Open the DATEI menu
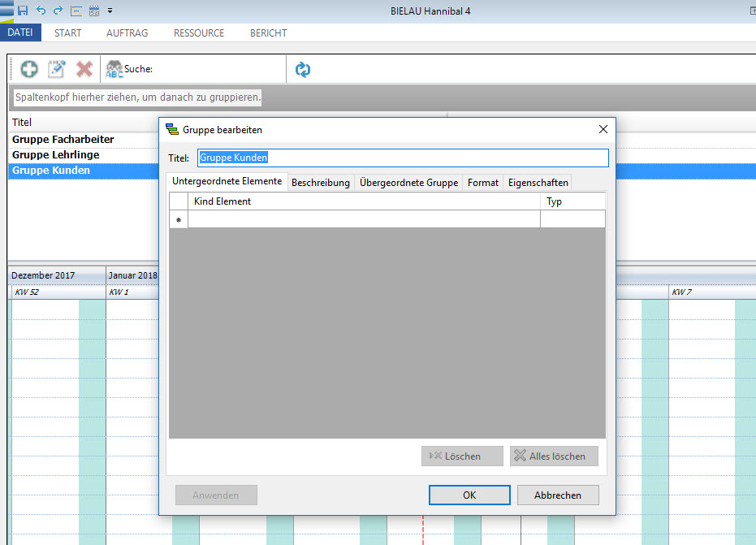 pyautogui.click(x=19, y=33)
